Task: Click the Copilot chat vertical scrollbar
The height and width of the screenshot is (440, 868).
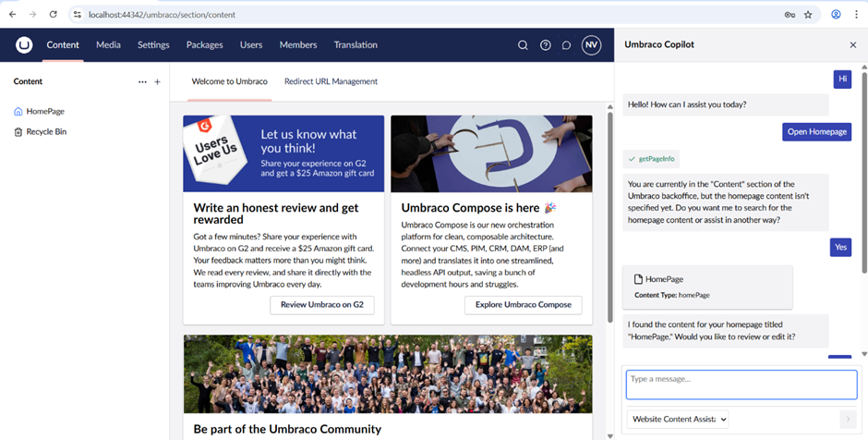Action: pyautogui.click(x=864, y=172)
